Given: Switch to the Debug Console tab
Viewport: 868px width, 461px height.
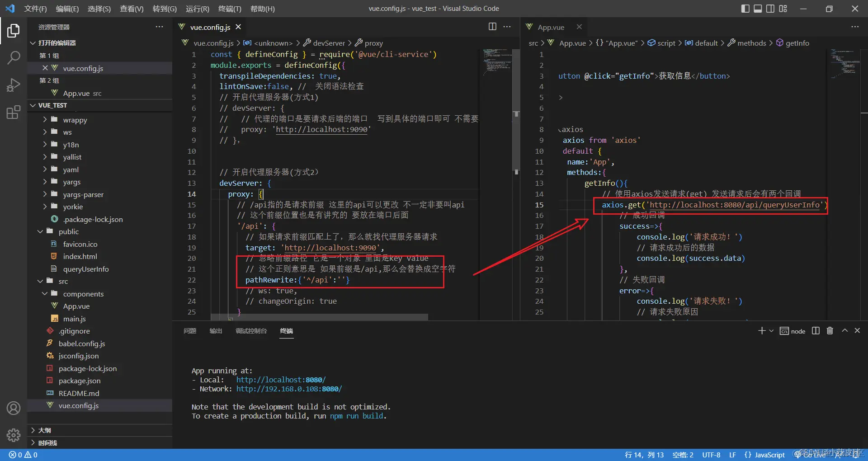Looking at the screenshot, I should click(251, 331).
